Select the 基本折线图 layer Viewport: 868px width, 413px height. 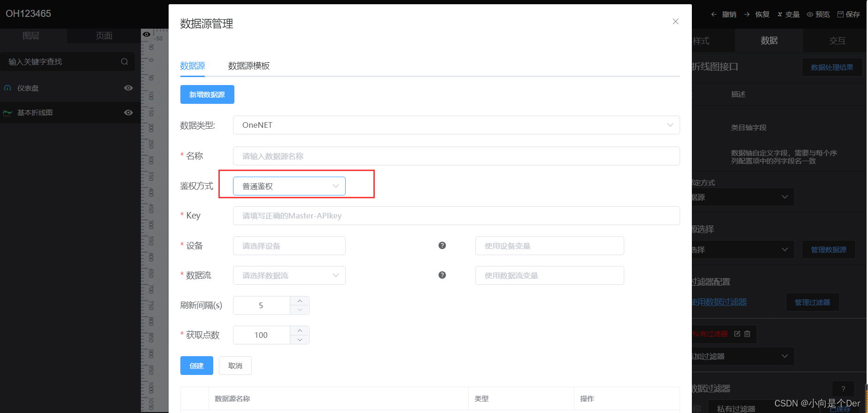point(70,112)
